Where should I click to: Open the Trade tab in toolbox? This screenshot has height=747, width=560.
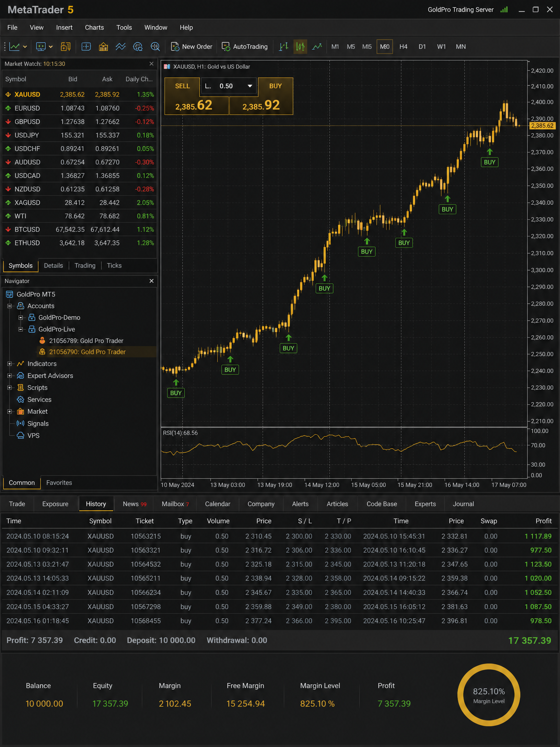point(17,504)
